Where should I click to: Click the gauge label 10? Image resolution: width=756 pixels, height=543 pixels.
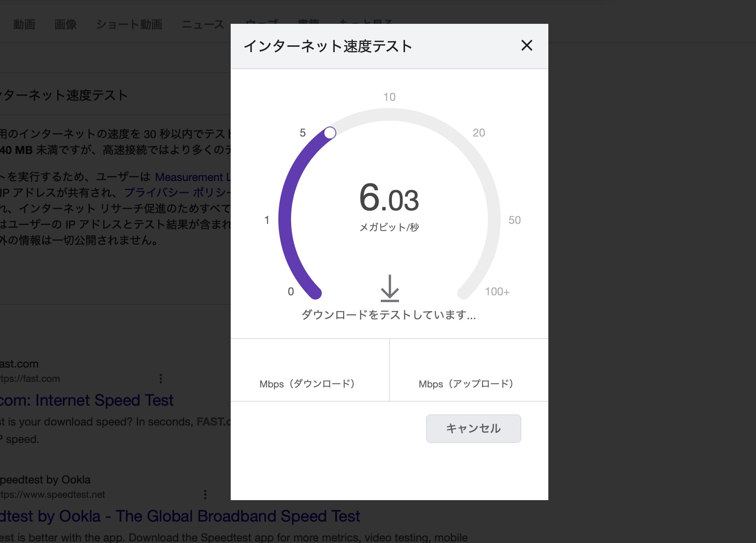(389, 97)
